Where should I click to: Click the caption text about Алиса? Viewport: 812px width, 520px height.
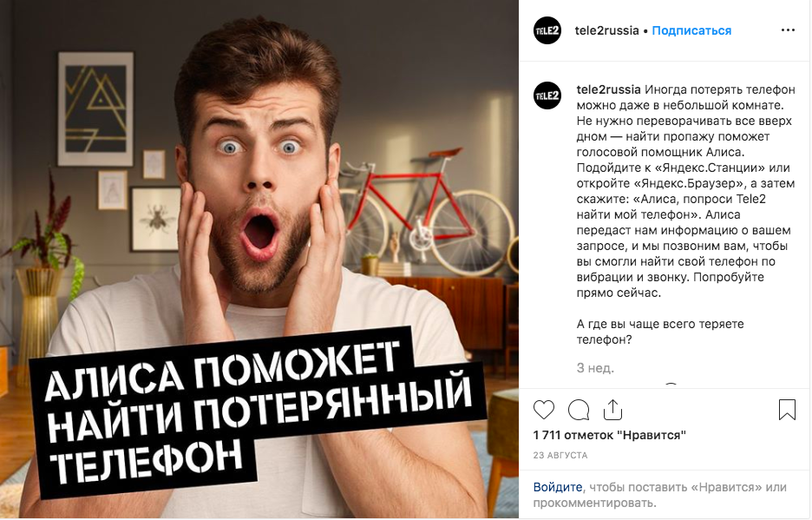(685, 191)
